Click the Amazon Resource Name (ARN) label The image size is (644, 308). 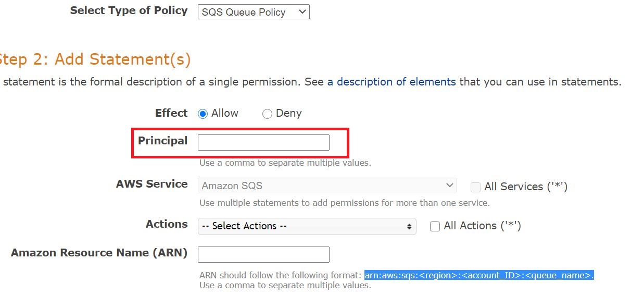coord(99,253)
